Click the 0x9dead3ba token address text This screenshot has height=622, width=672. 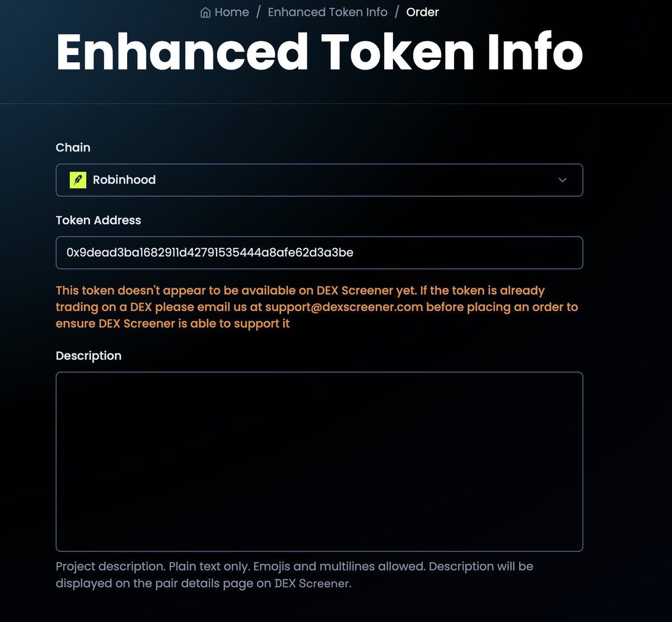tap(209, 253)
